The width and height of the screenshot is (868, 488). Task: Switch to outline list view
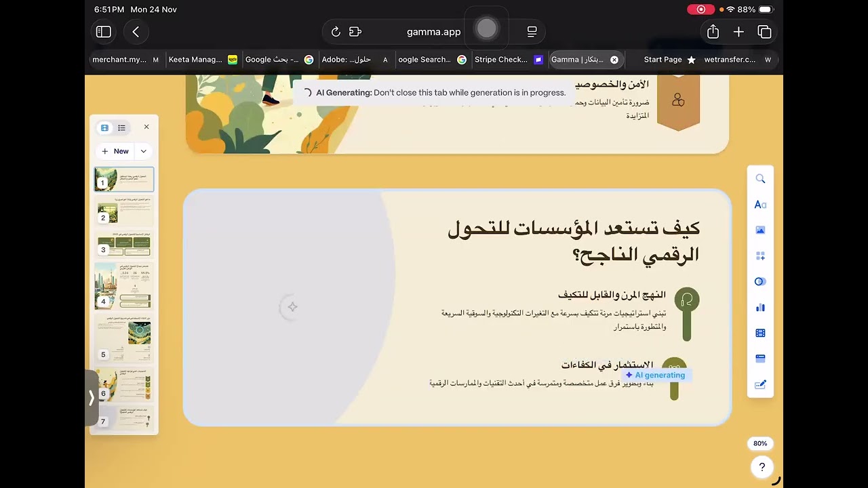click(x=121, y=127)
